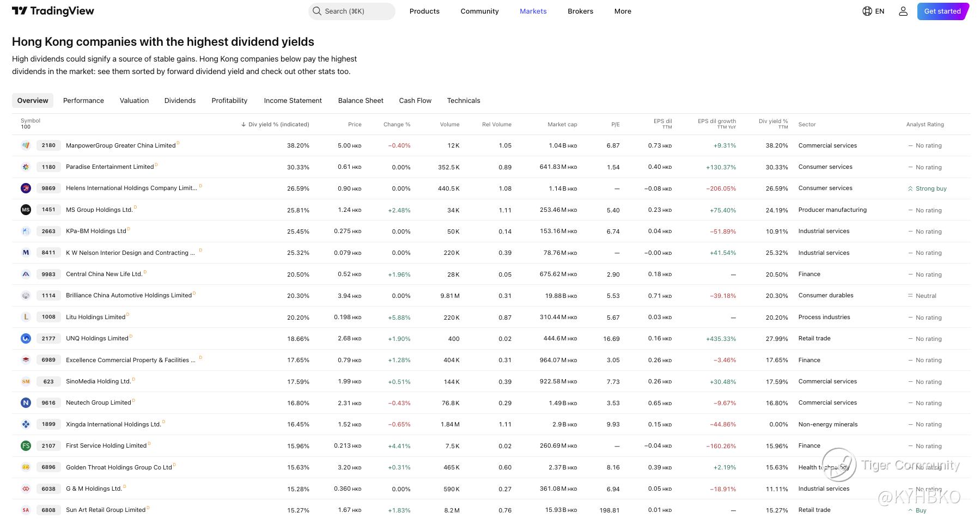Click the Golden Throat Holdings logo

click(26, 467)
